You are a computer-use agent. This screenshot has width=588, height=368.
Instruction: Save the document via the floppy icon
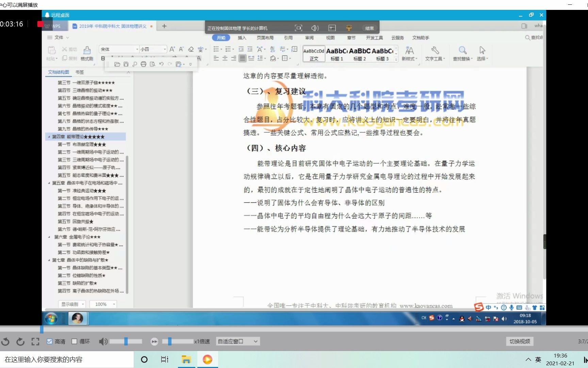126,64
